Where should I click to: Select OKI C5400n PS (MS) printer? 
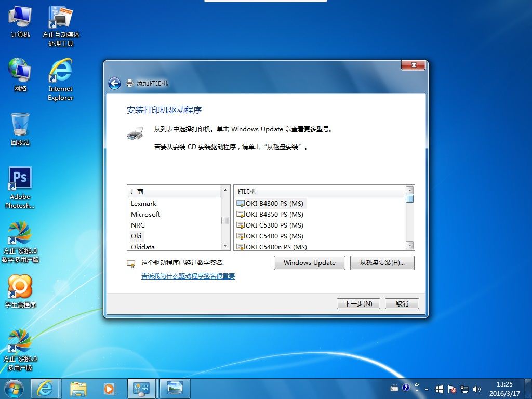tap(276, 247)
